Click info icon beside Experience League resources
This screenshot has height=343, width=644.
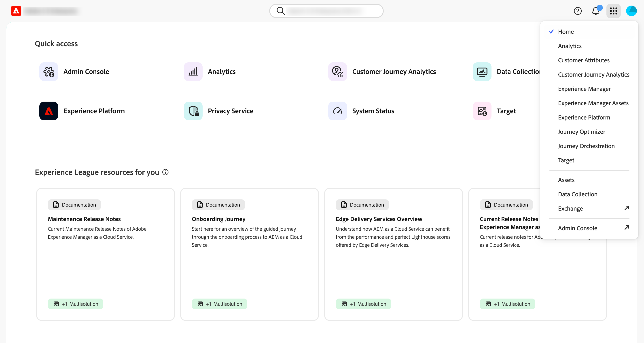pyautogui.click(x=165, y=172)
